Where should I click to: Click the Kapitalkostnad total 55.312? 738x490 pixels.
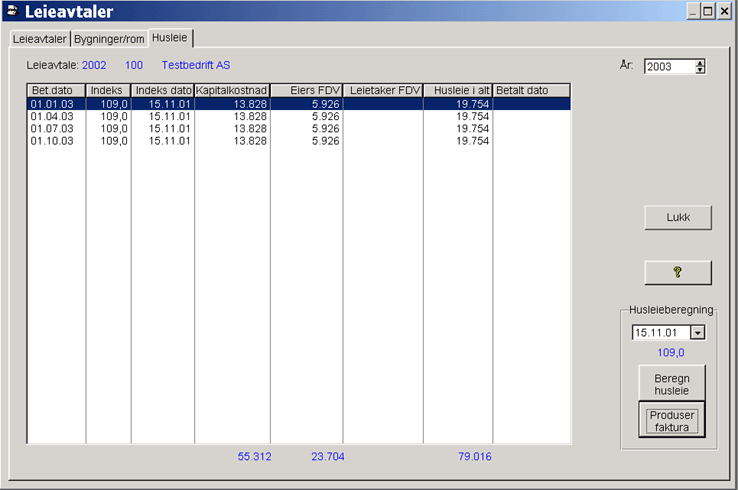tap(254, 457)
